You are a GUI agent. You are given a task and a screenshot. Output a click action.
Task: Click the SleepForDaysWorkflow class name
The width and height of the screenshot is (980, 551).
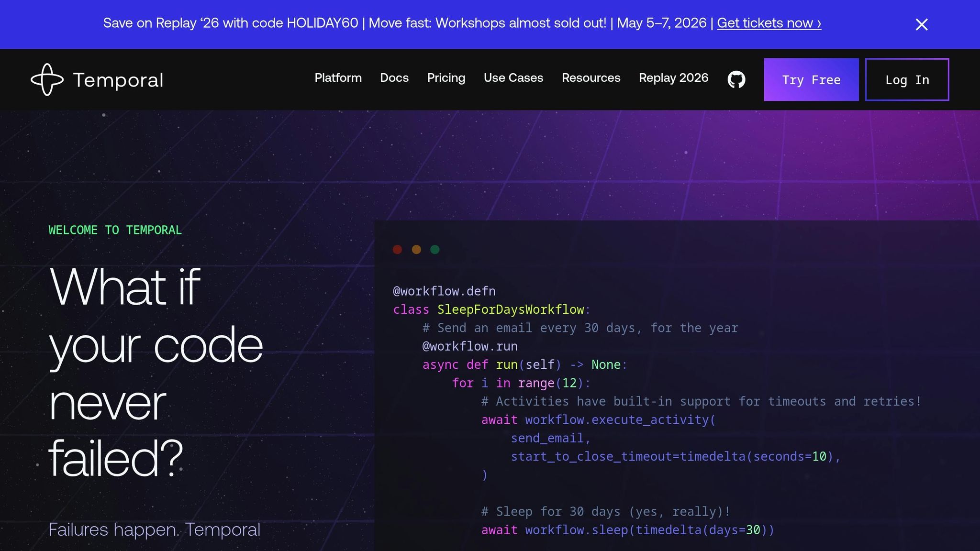(510, 309)
